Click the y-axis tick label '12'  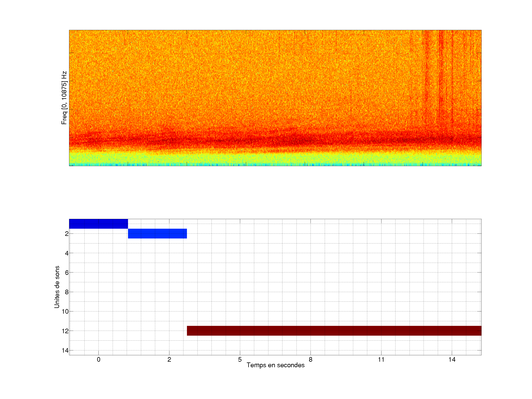(65, 331)
